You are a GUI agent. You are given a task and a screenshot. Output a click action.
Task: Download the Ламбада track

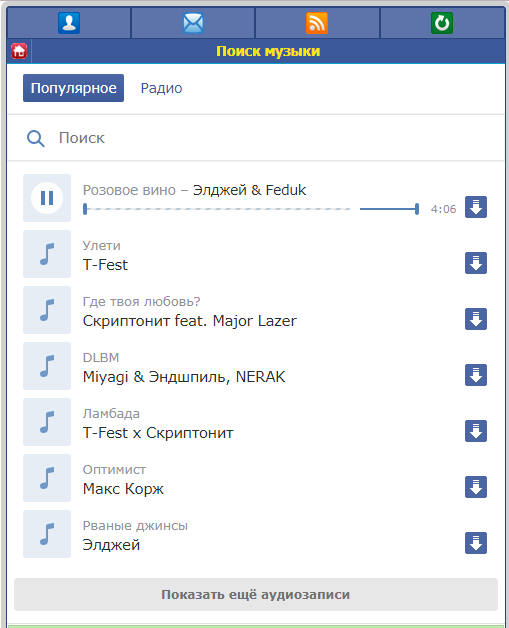tap(476, 431)
